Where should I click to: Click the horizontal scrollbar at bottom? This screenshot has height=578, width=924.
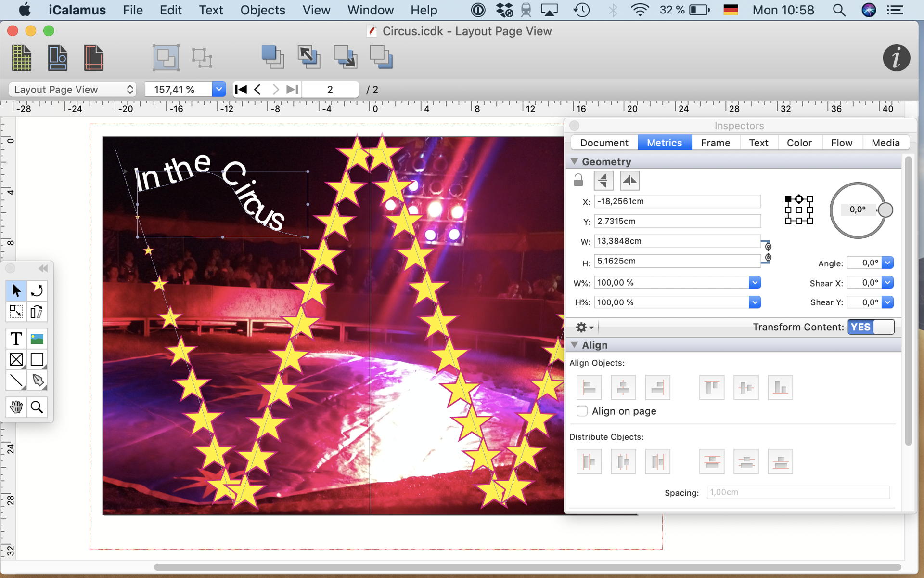point(527,567)
